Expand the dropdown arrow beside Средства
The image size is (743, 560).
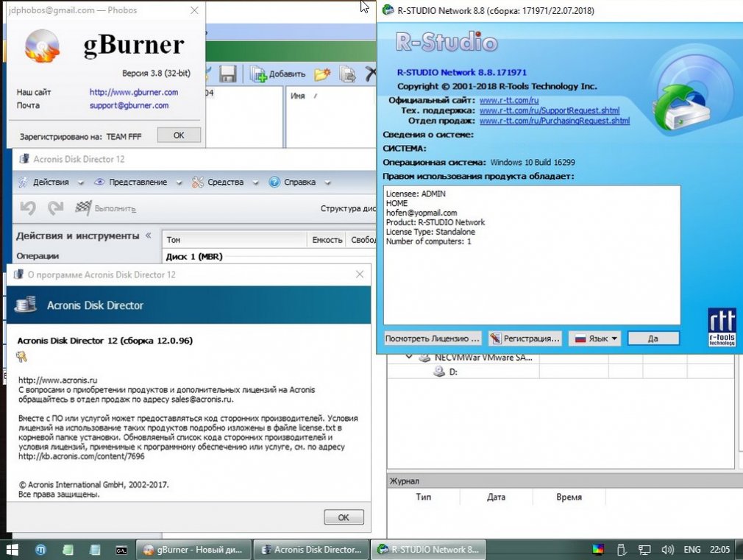click(255, 182)
